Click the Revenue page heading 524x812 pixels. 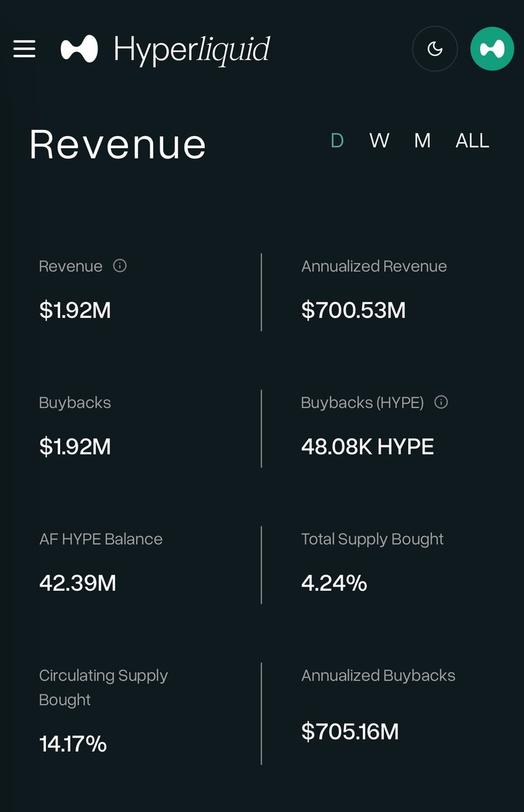point(118,143)
